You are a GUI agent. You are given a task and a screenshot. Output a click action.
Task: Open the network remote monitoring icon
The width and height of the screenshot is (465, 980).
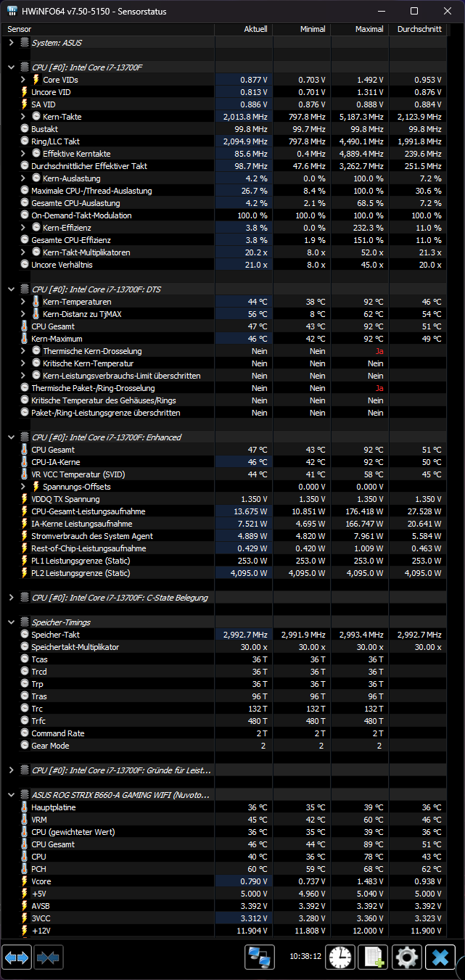258,958
